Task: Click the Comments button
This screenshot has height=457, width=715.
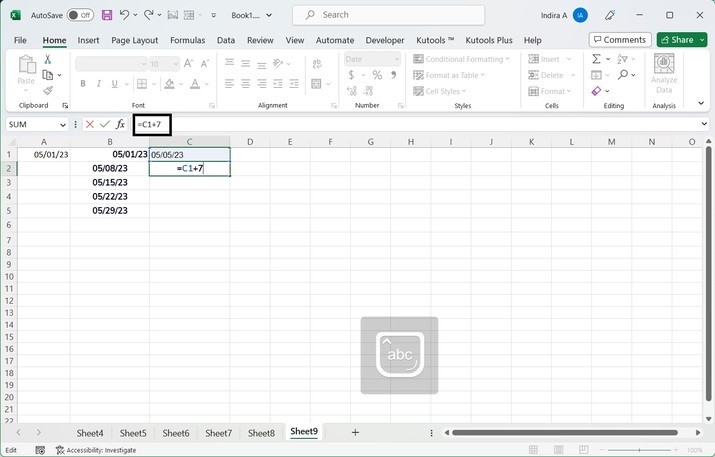Action: coord(619,40)
